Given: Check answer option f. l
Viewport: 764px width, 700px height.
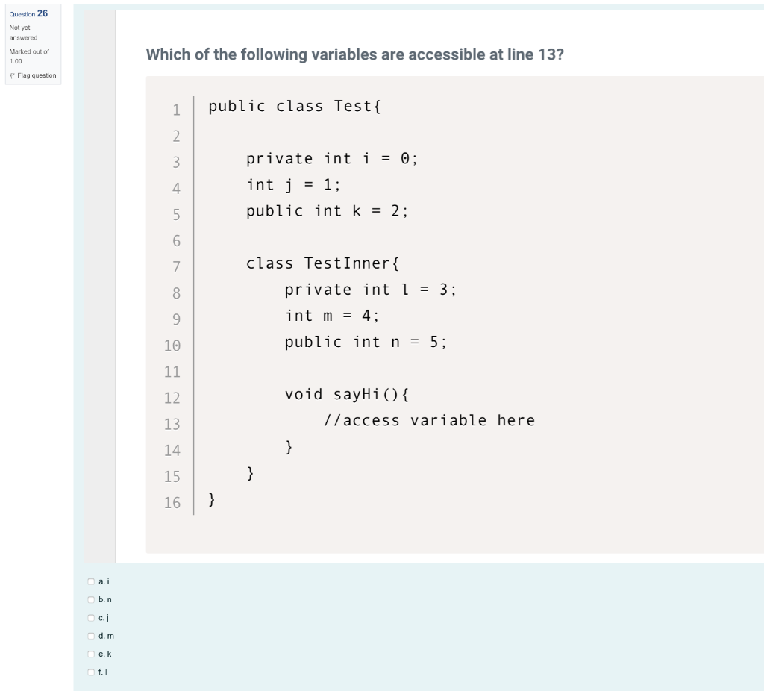Looking at the screenshot, I should [91, 672].
